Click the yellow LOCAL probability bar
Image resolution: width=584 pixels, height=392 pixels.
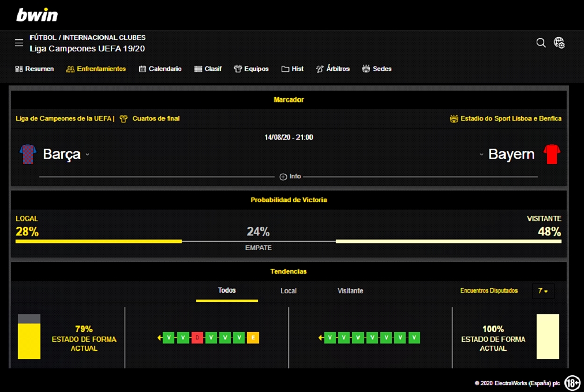pyautogui.click(x=99, y=241)
